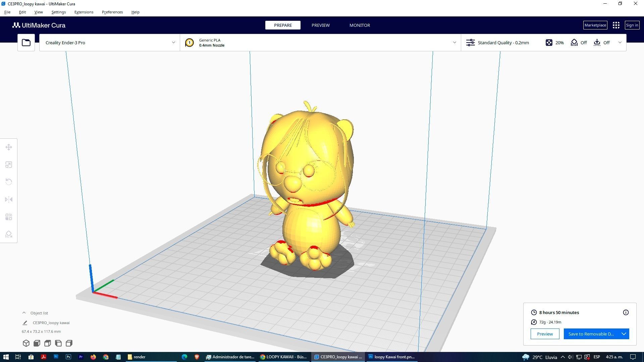Click the print settings sliders icon

471,43
